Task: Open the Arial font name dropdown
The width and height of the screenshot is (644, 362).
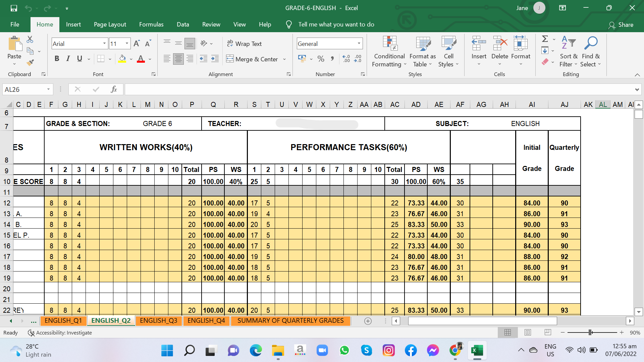Action: [104, 44]
